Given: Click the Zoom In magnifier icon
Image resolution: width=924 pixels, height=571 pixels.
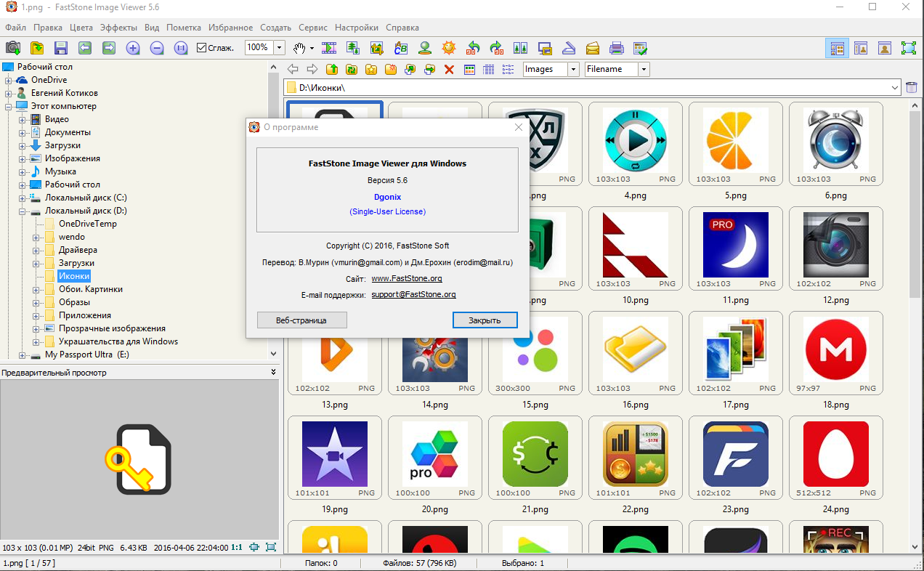Looking at the screenshot, I should (x=132, y=49).
